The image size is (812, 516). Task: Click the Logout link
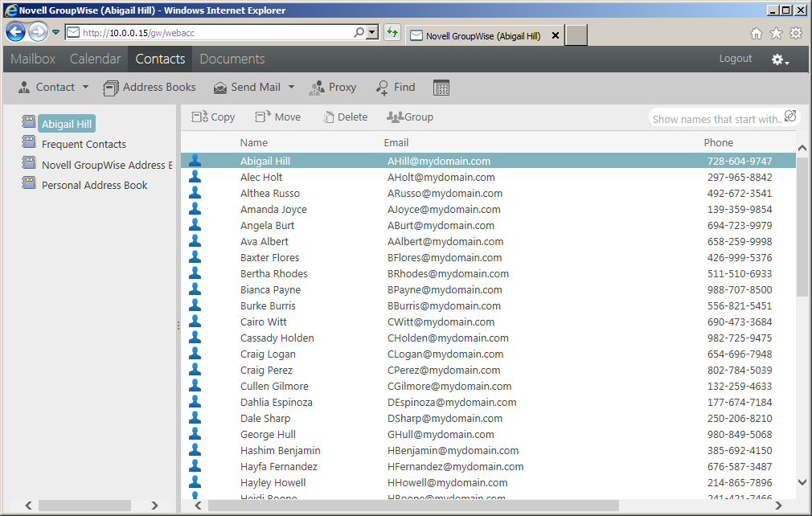point(736,59)
